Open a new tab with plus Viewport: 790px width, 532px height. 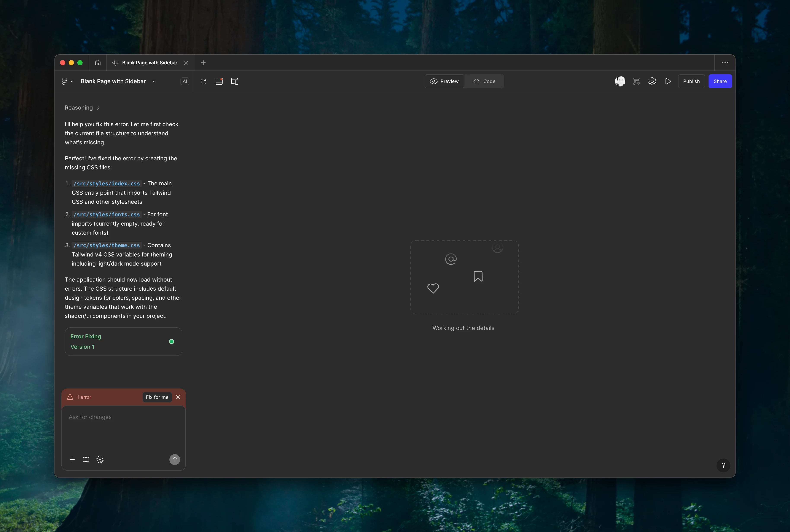coord(203,63)
